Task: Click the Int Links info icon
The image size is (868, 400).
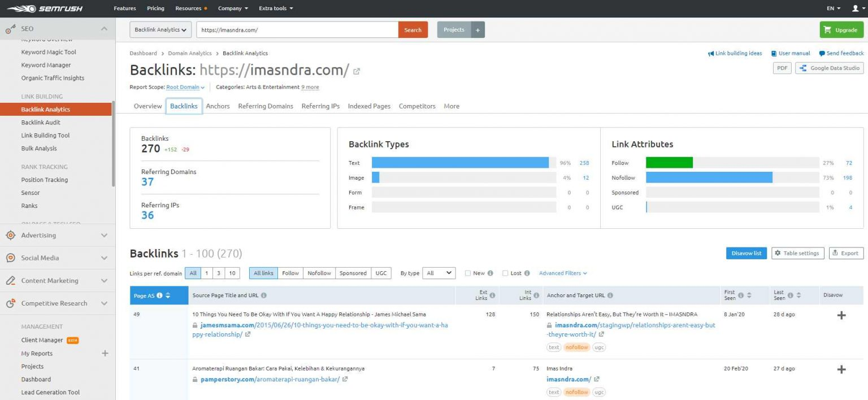Action: coord(537,295)
